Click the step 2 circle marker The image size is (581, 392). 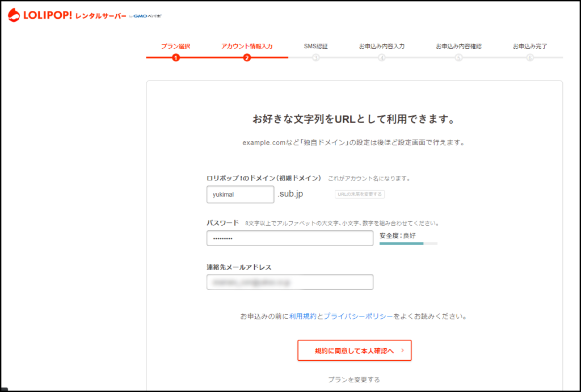pyautogui.click(x=247, y=57)
